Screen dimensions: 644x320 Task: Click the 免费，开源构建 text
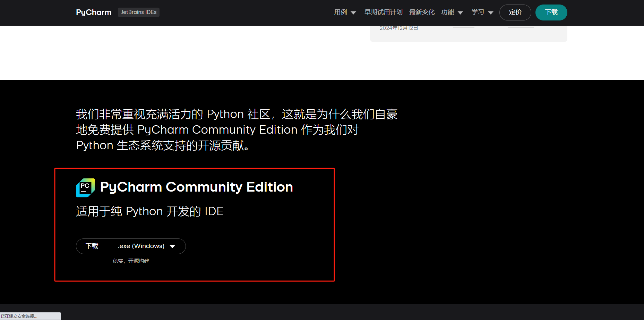[x=131, y=261]
